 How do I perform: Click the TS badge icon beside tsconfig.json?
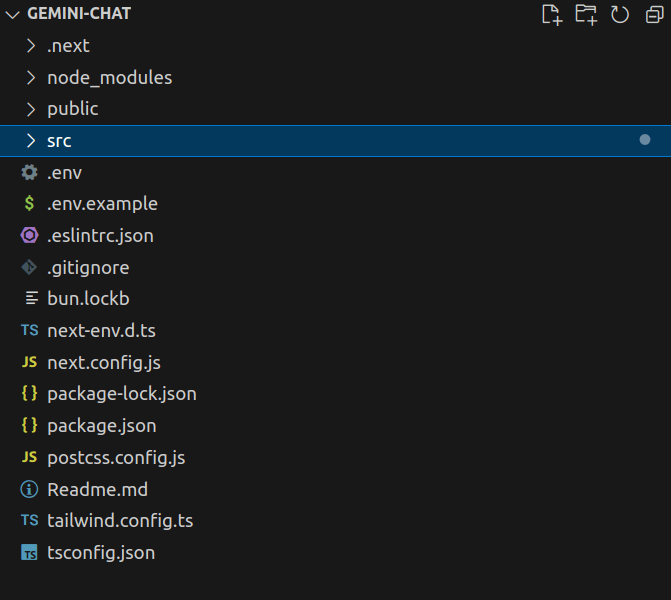click(x=30, y=552)
